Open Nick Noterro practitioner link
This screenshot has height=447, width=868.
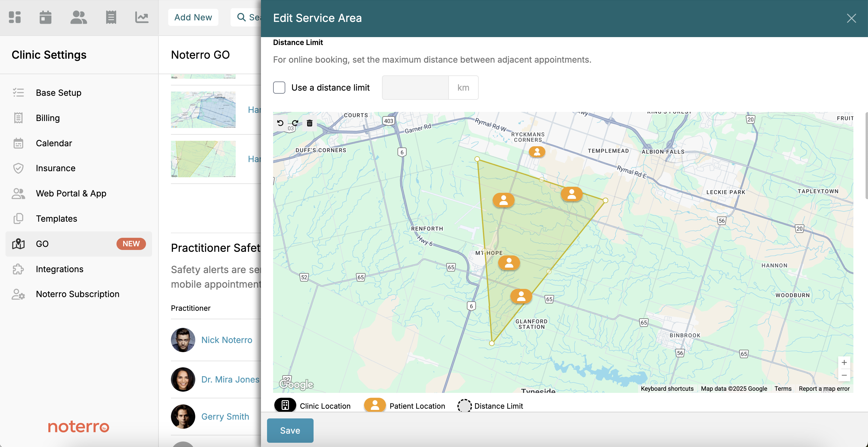click(x=227, y=340)
